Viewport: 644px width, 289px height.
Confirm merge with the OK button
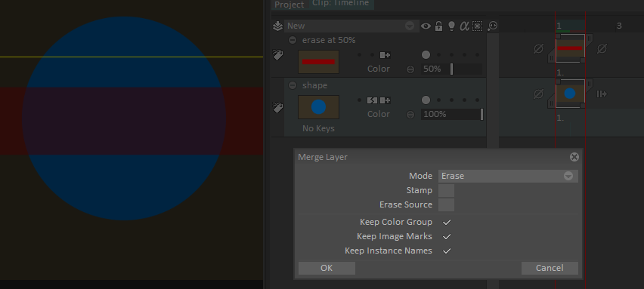pos(327,268)
